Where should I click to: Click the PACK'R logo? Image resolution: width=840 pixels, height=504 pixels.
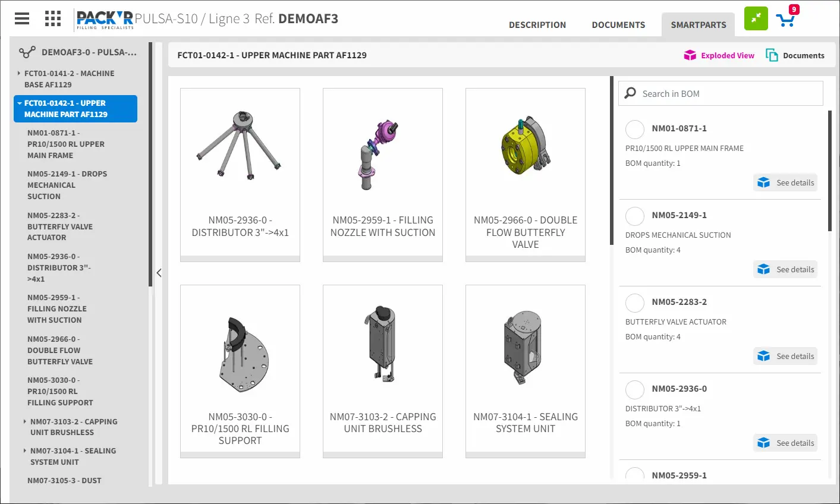coord(105,19)
